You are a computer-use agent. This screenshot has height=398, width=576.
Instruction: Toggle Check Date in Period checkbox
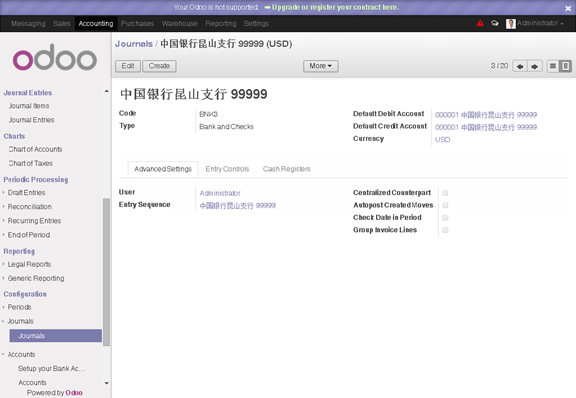click(x=445, y=218)
